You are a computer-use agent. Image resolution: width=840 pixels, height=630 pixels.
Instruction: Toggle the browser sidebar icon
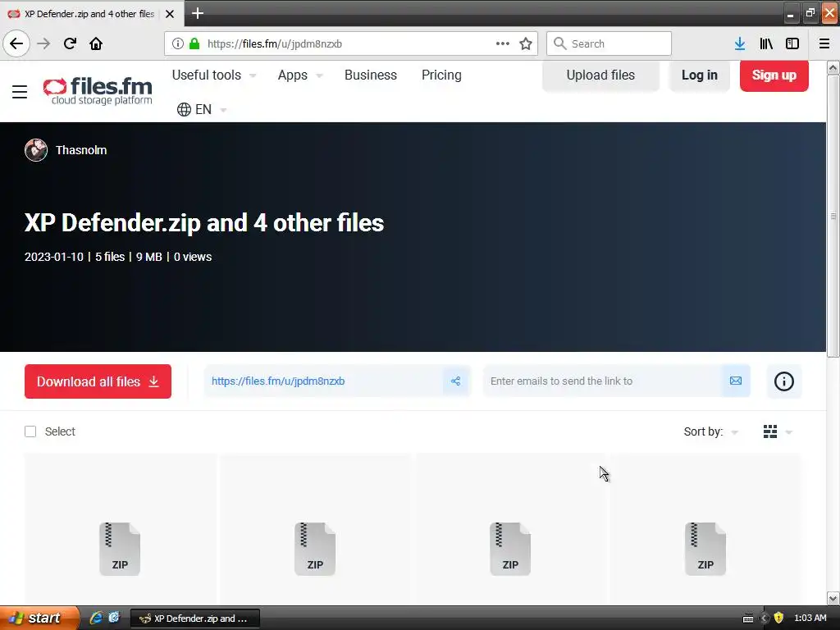click(x=792, y=43)
